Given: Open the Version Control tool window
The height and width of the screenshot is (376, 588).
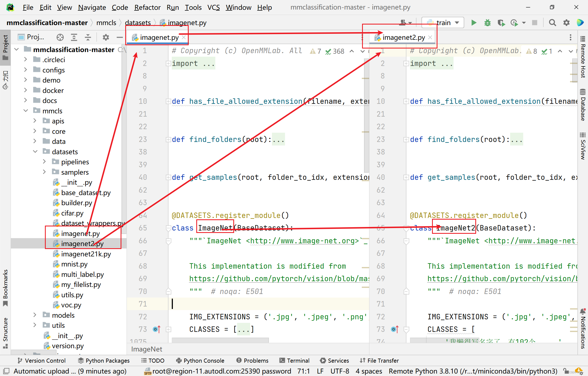Looking at the screenshot, I should pos(41,360).
